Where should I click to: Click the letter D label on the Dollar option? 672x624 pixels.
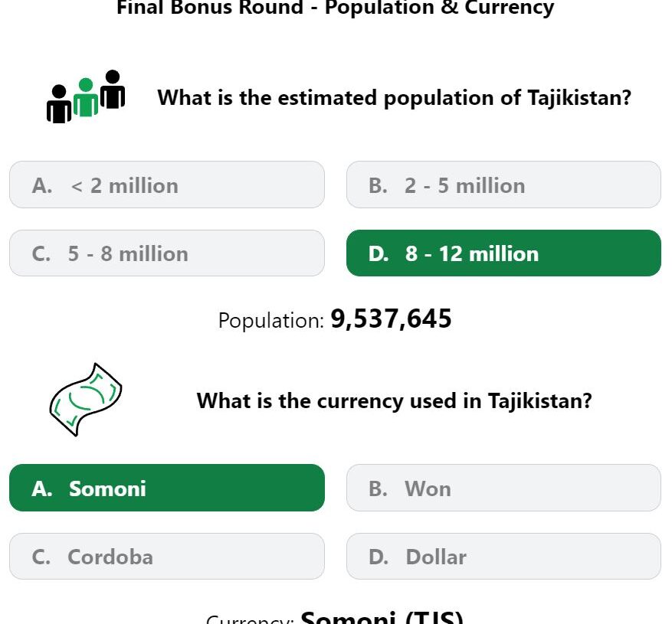379,557
